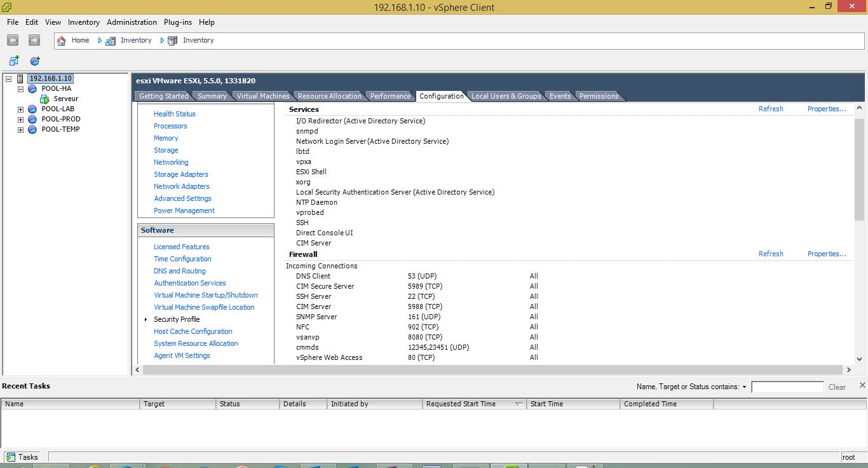Click the forward navigation arrow

[x=34, y=40]
